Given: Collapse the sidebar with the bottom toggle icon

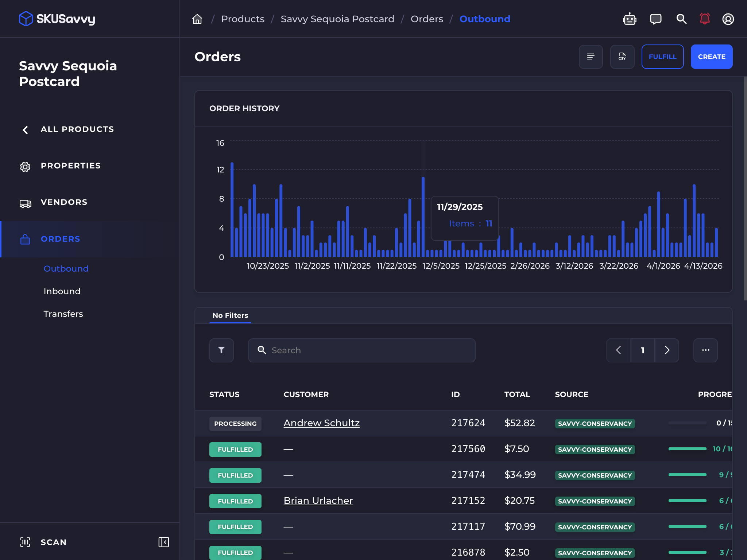Looking at the screenshot, I should tap(164, 542).
